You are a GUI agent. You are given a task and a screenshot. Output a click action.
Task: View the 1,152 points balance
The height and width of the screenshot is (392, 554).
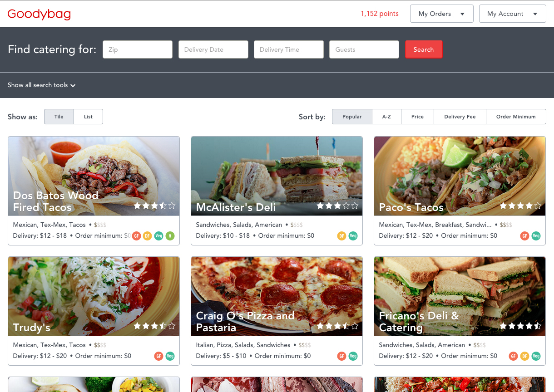[380, 14]
